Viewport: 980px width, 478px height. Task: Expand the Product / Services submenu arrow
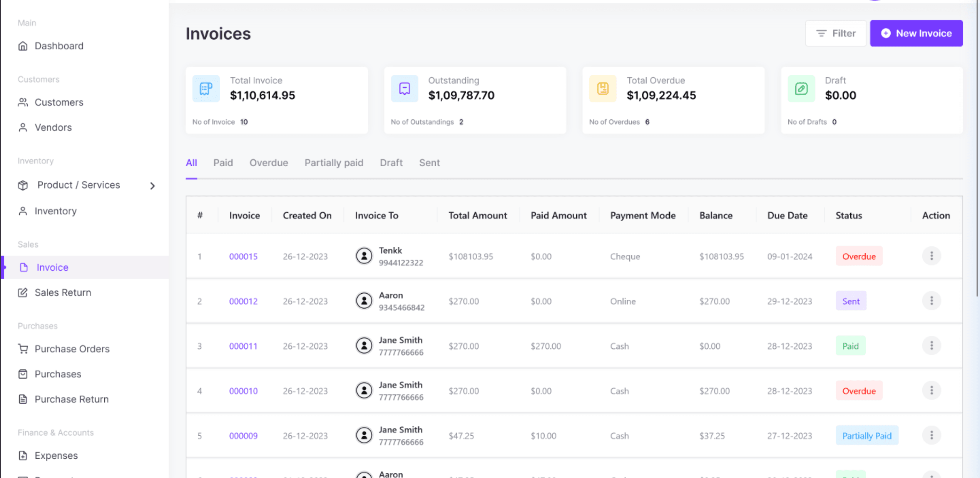152,186
